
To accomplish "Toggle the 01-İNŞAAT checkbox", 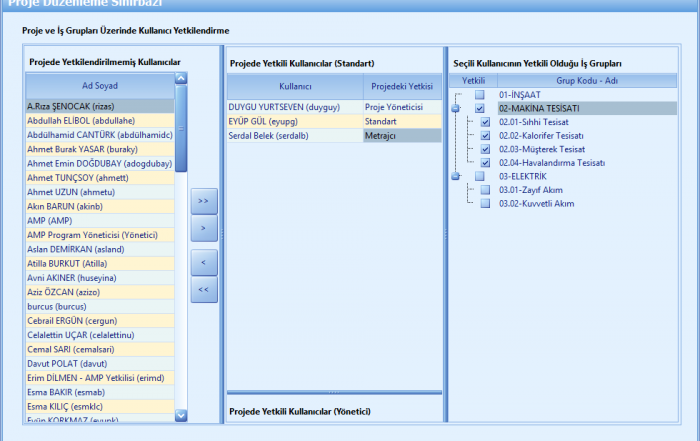I will [480, 94].
